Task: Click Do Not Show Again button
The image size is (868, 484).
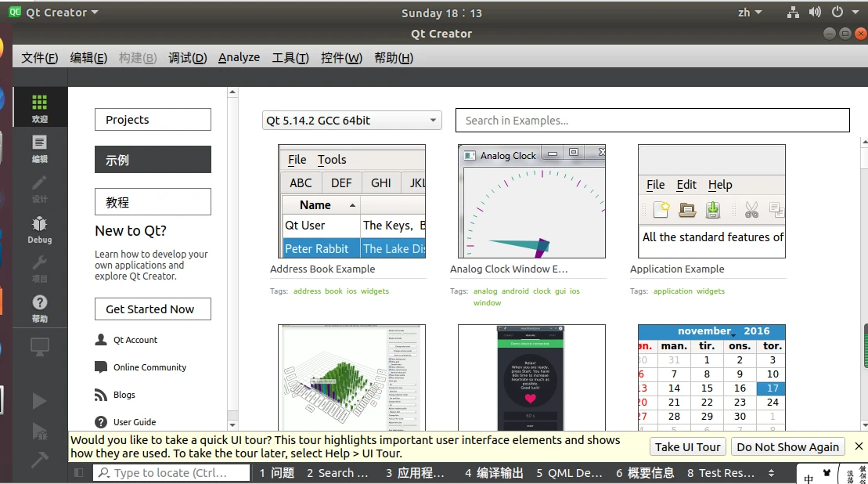Action: click(787, 447)
